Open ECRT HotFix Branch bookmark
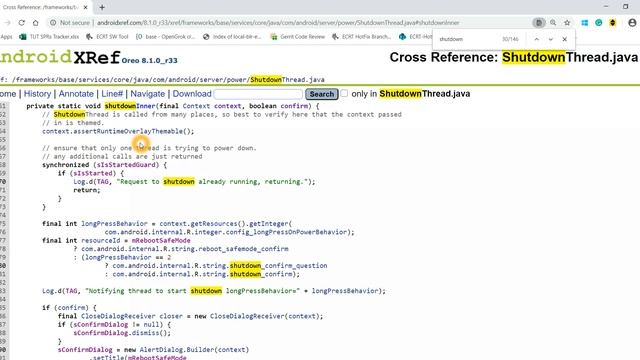 click(362, 37)
